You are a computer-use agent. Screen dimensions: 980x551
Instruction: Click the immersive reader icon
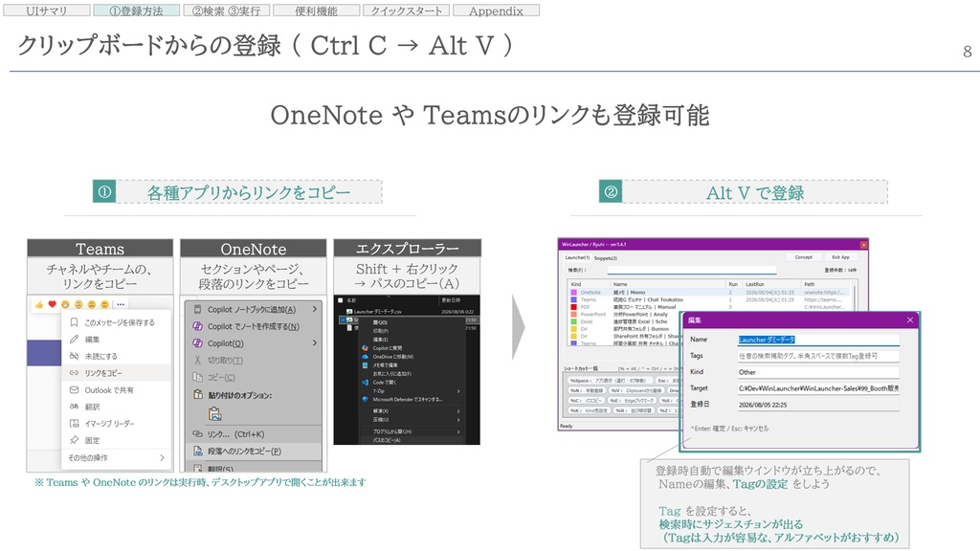(74, 424)
